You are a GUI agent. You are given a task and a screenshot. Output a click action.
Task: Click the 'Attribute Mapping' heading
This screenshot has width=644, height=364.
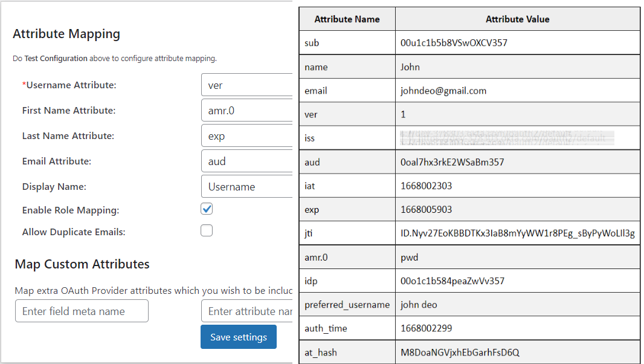click(x=66, y=34)
